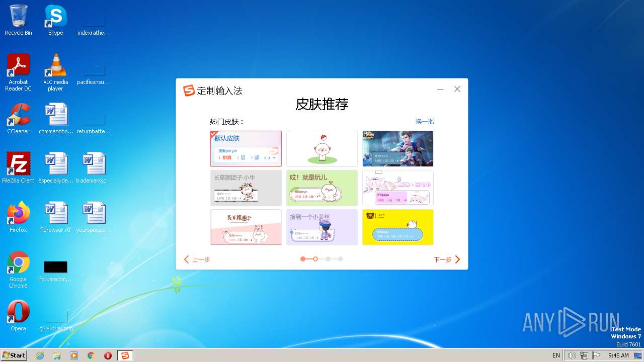Go back with 上一步
Viewport: 644px width, 362px height.
[x=197, y=259]
